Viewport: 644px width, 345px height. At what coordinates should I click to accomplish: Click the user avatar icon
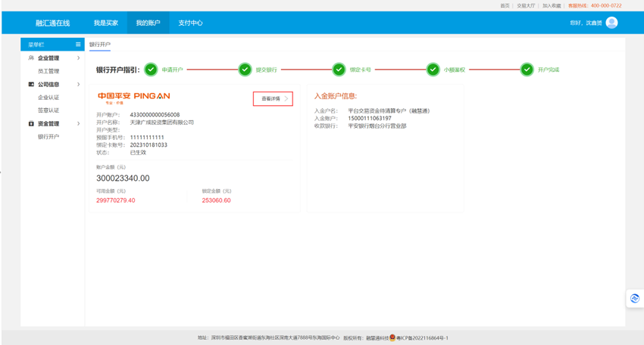click(x=611, y=23)
